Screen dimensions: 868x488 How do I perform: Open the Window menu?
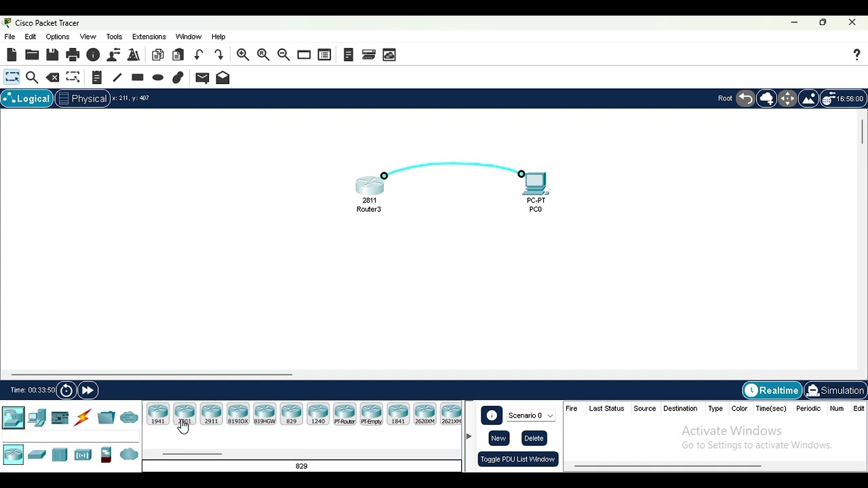pos(189,37)
